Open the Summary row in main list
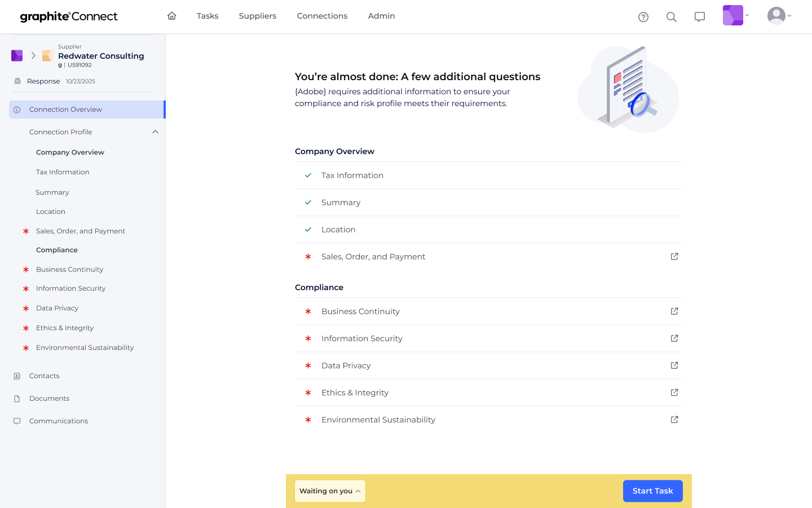Image resolution: width=812 pixels, height=508 pixels. tap(489, 203)
